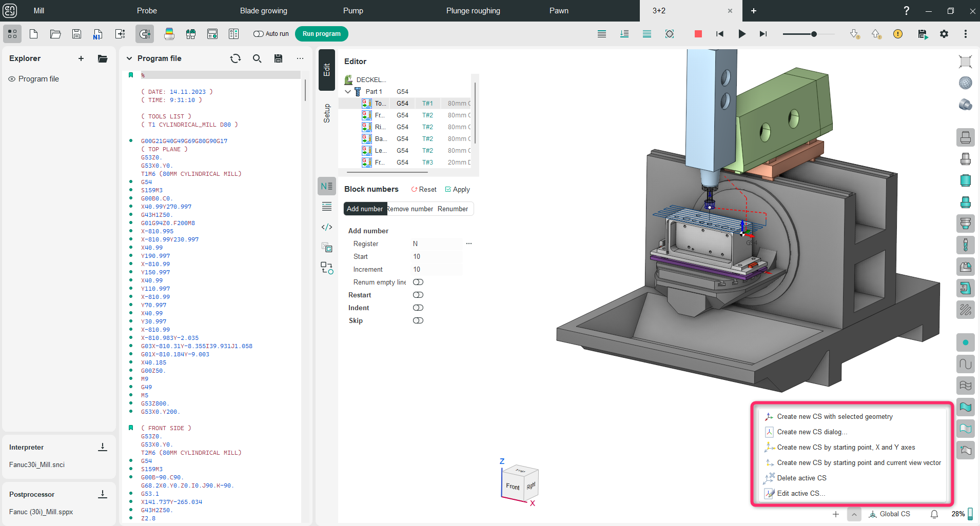Choose Create new CS by starting point, X and Y axes

[852, 447]
